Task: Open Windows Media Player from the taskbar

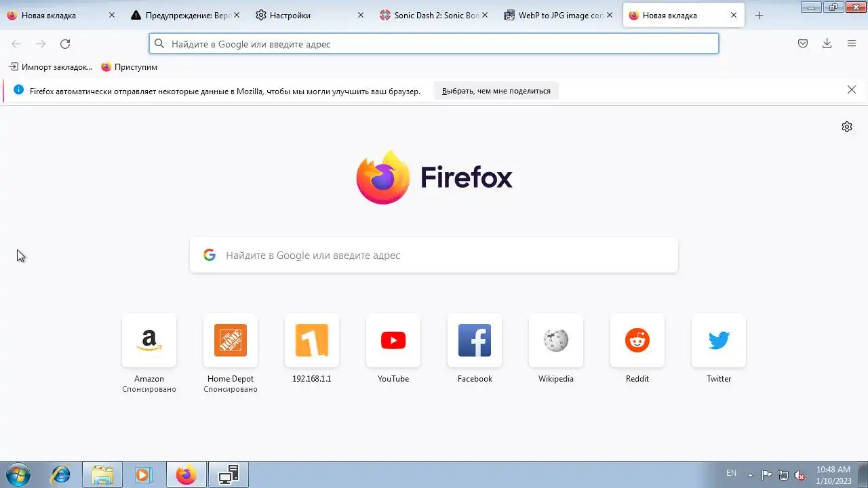Action: click(x=143, y=475)
